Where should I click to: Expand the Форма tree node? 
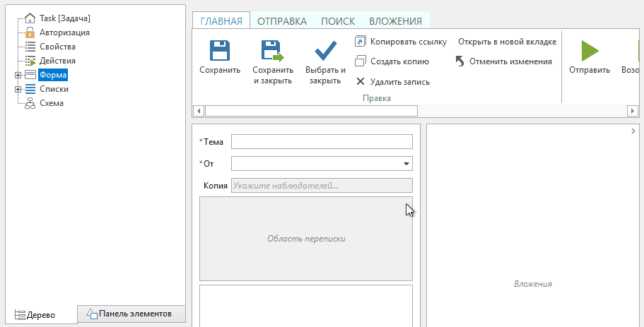18,75
